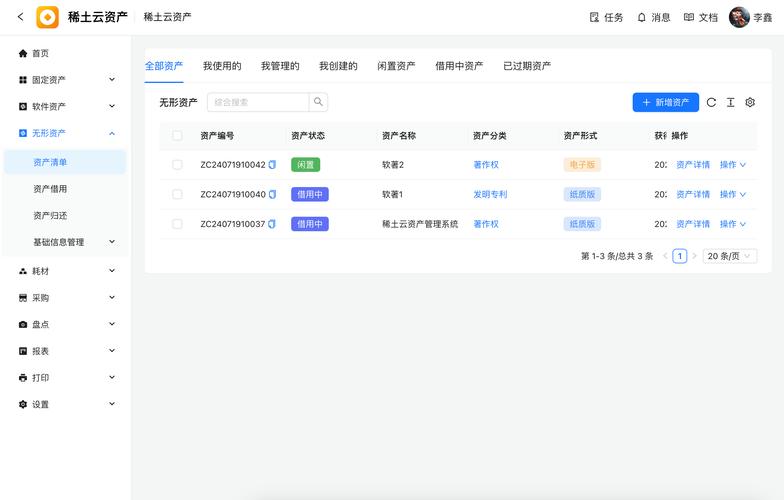Viewport: 784px width, 500px height.
Task: Open 资产详情 for 软著2
Action: pos(692,165)
